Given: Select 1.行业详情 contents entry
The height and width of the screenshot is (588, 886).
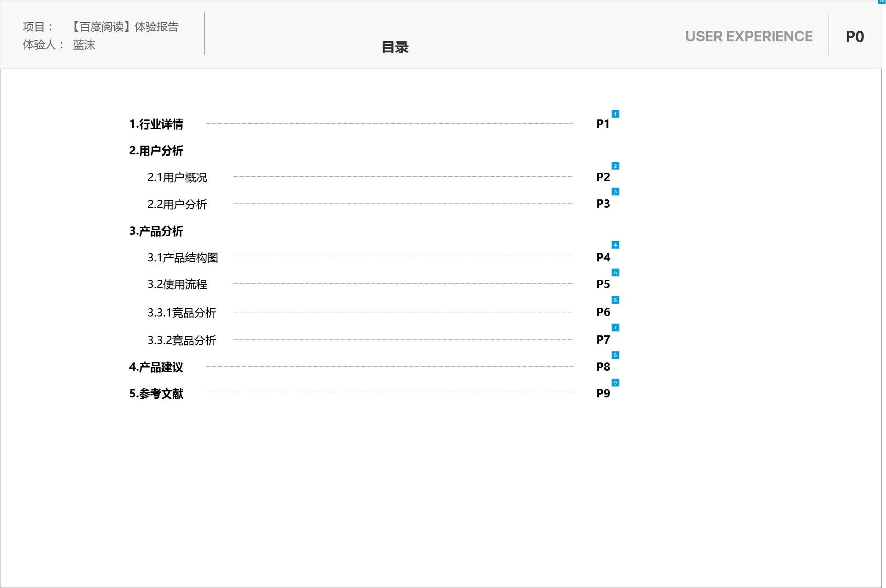Looking at the screenshot, I should (156, 124).
